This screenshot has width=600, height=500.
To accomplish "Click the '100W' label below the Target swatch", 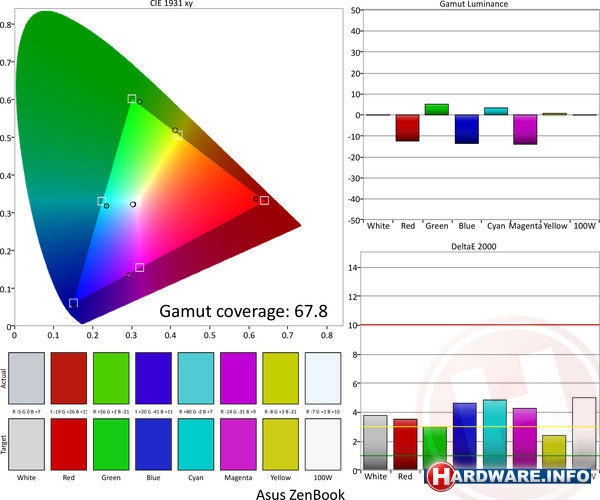I will coord(323,478).
